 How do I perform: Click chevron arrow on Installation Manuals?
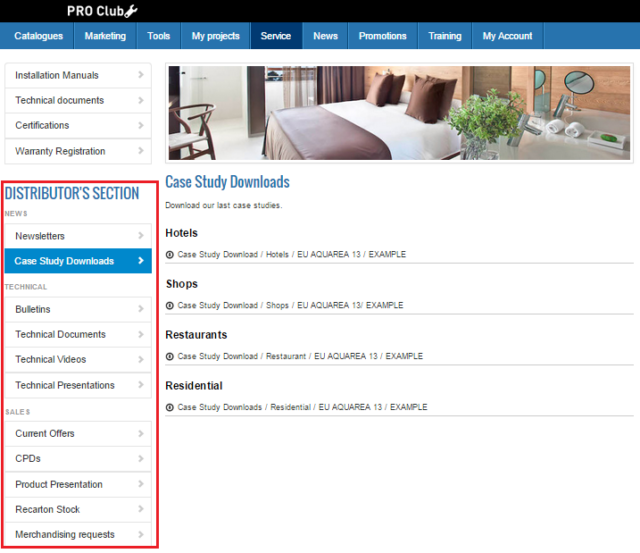click(141, 75)
